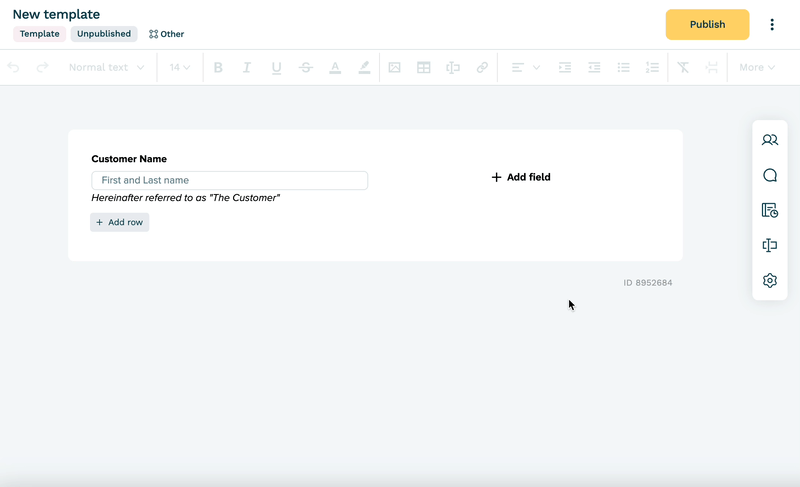Insert a page break

click(712, 67)
